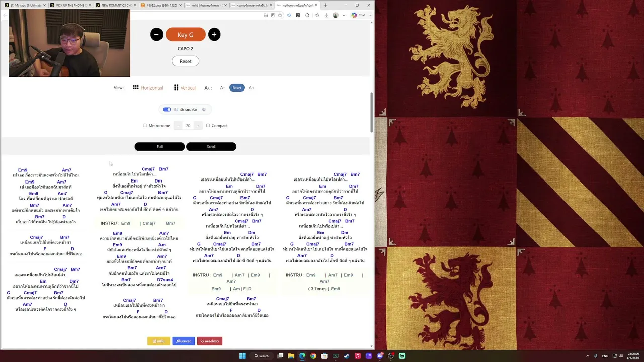Screen dimensions: 644x362
Task: Switch to My tabs Ultimate Guitar tab
Action: click(25, 5)
